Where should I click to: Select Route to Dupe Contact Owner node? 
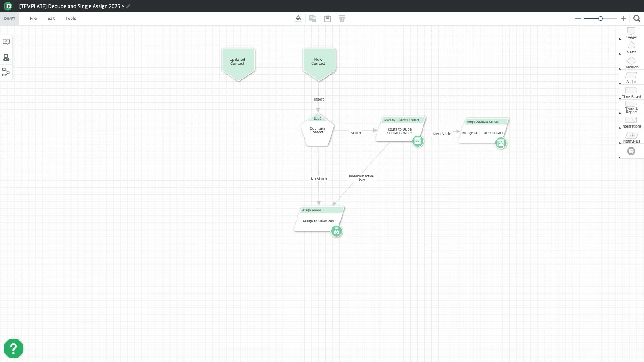pos(400,129)
